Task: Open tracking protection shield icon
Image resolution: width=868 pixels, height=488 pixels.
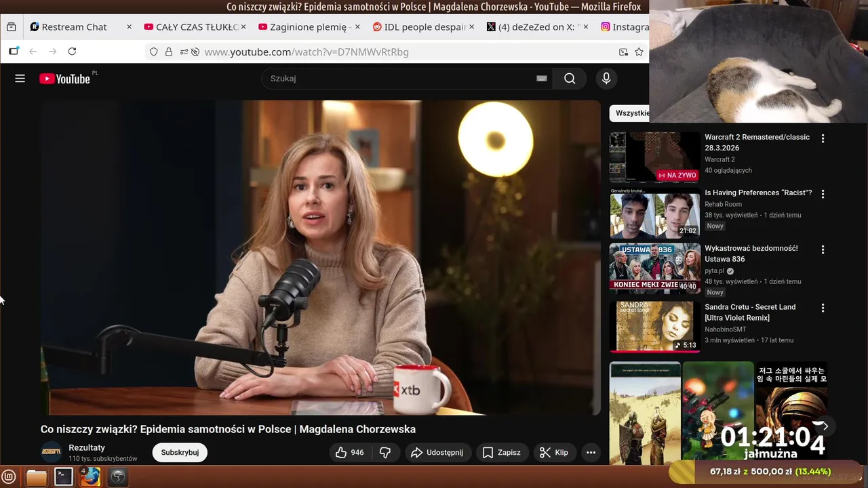Action: click(x=153, y=52)
